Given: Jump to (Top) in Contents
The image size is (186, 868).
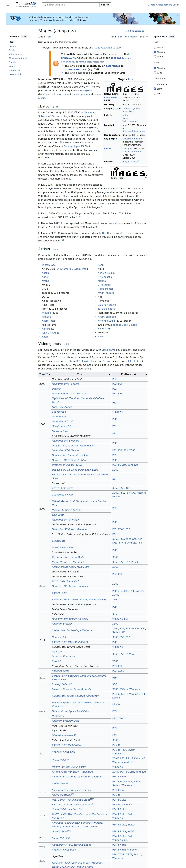Looking at the screenshot, I should [11, 42].
